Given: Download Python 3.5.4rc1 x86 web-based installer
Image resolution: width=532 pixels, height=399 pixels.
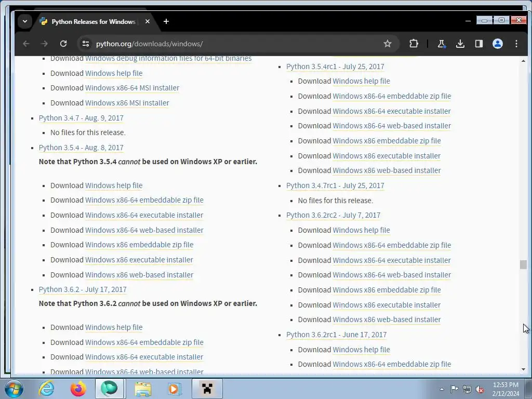Looking at the screenshot, I should [x=387, y=170].
